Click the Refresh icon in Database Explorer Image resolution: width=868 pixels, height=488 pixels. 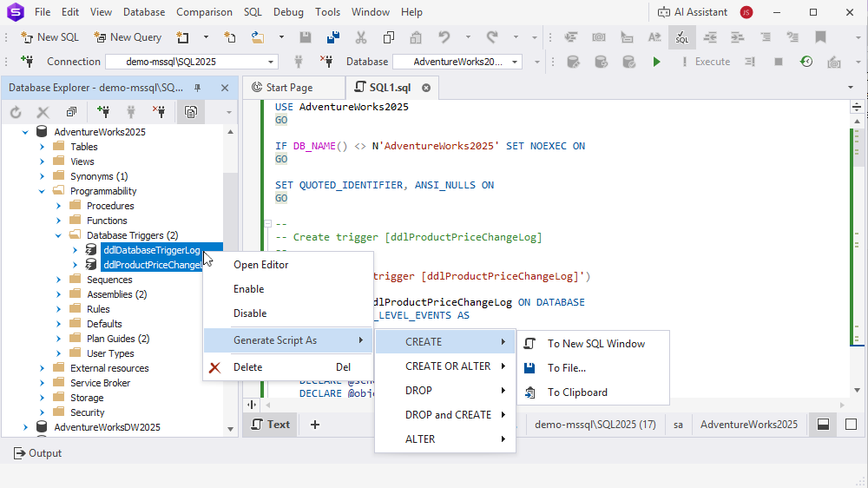click(x=16, y=112)
